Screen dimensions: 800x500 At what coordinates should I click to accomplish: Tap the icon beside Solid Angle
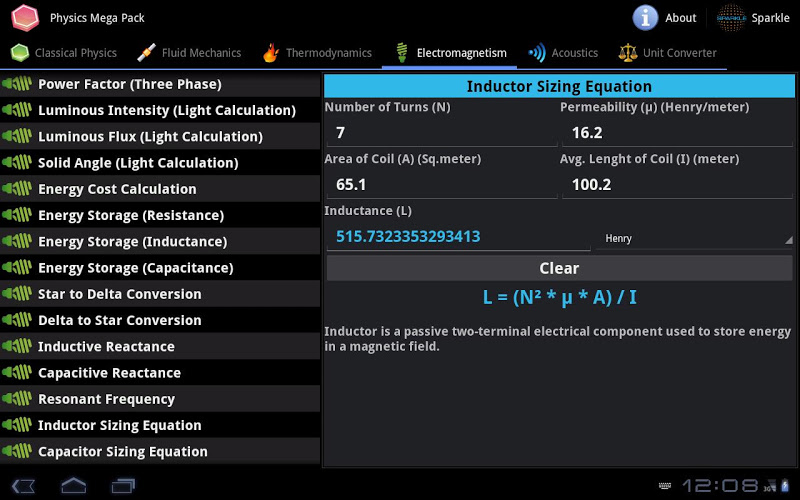click(x=17, y=162)
